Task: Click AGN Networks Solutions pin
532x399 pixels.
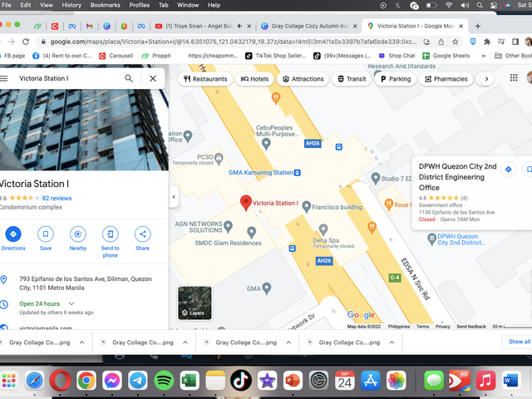Action: [229, 227]
